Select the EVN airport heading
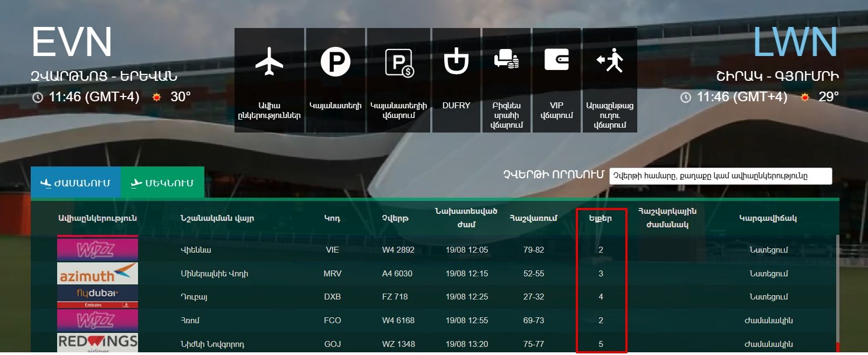This screenshot has height=355, width=868. [72, 42]
